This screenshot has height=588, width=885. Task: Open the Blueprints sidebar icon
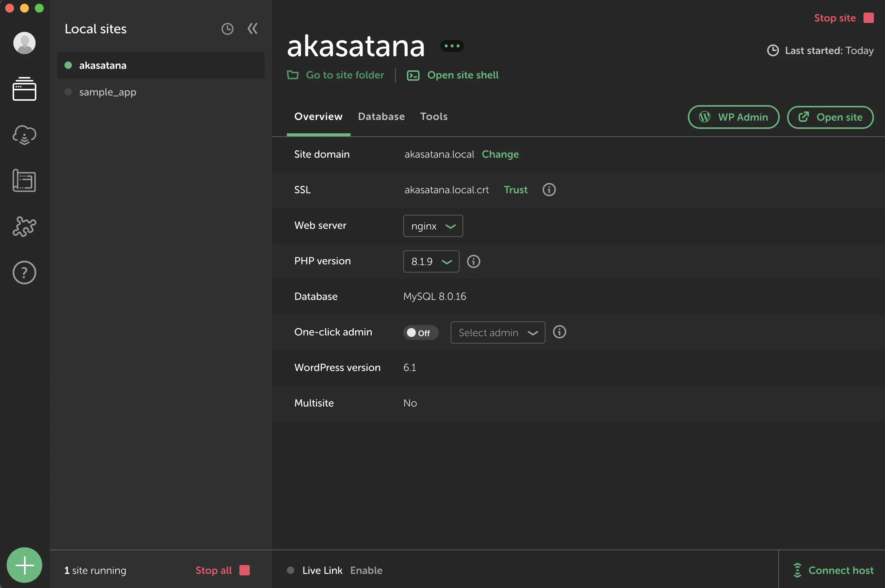24,181
